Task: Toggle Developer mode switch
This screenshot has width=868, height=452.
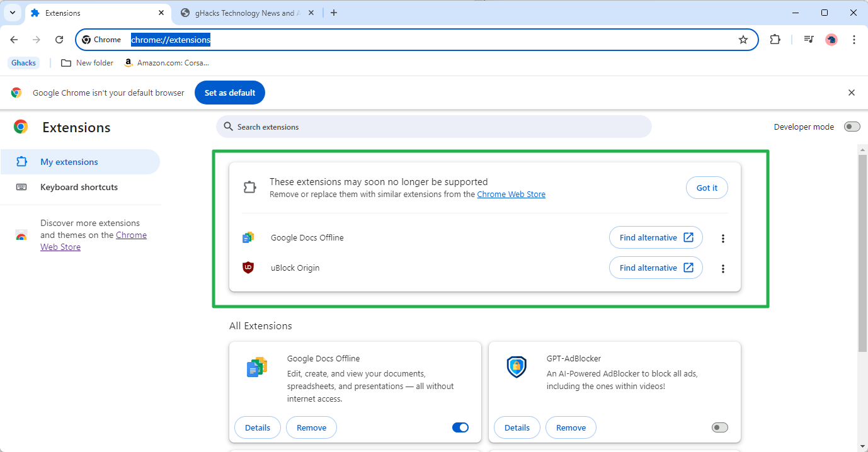Action: coord(852,127)
